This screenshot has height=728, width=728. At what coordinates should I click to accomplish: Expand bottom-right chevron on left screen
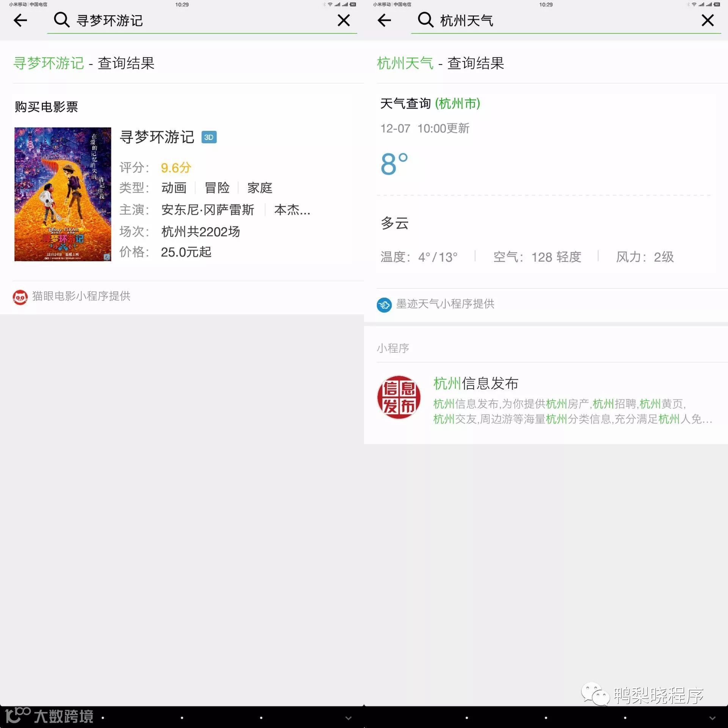tap(348, 718)
